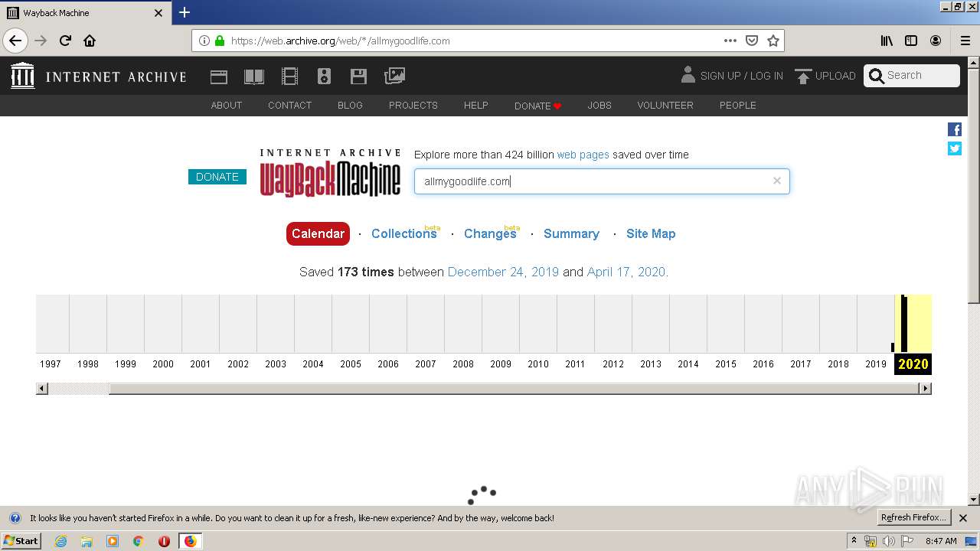980x551 pixels.
Task: Open December 24, 2019 capture link
Action: click(x=503, y=272)
